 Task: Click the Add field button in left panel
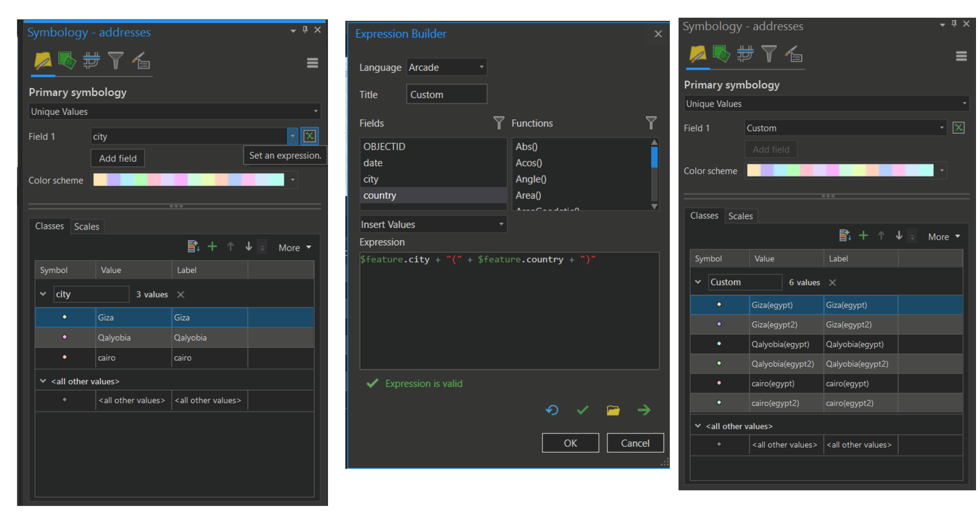[x=117, y=158]
